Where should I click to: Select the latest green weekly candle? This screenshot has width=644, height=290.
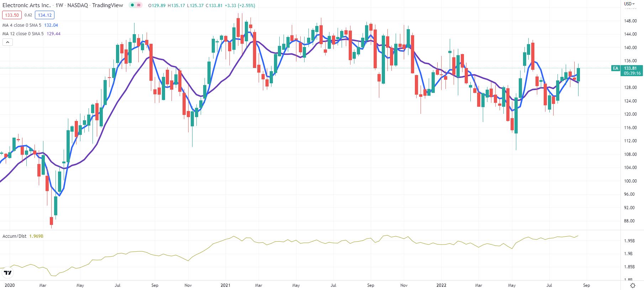[579, 75]
